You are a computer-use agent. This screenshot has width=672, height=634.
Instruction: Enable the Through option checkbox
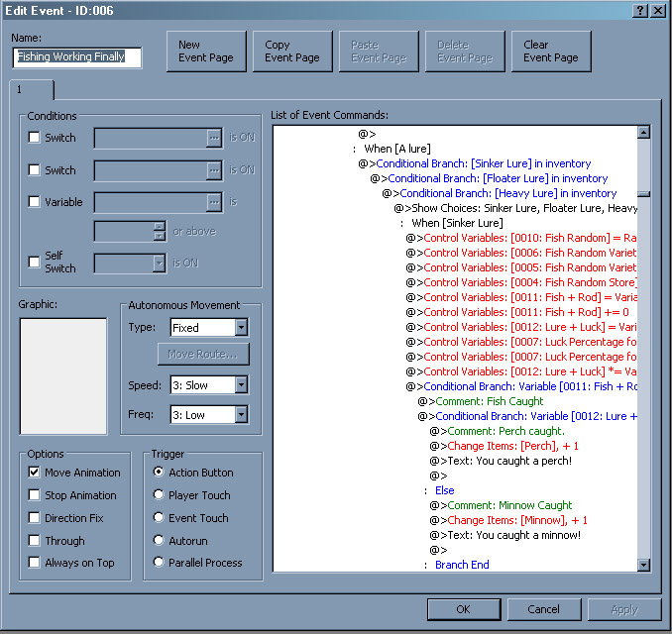[x=35, y=541]
